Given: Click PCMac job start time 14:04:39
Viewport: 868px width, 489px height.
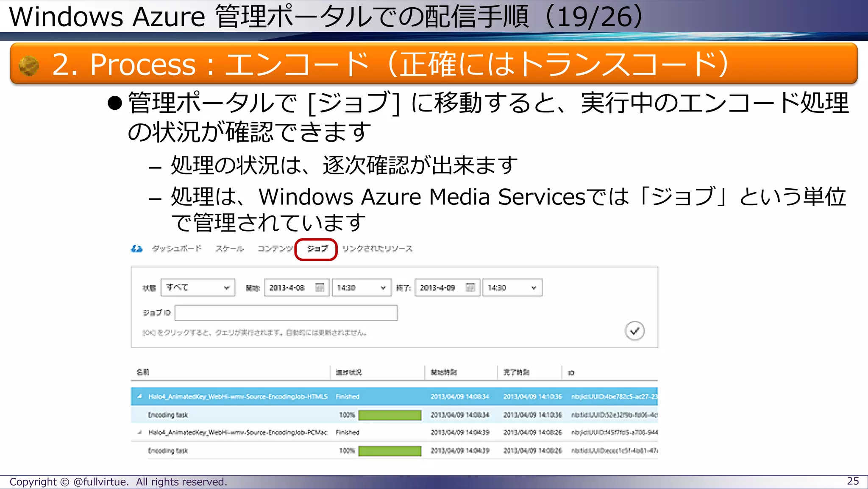Looking at the screenshot, I should 460,432.
